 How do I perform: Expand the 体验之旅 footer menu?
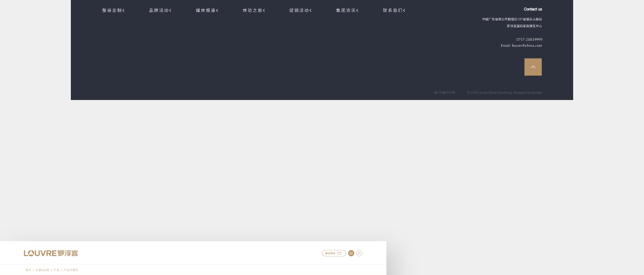click(x=254, y=10)
